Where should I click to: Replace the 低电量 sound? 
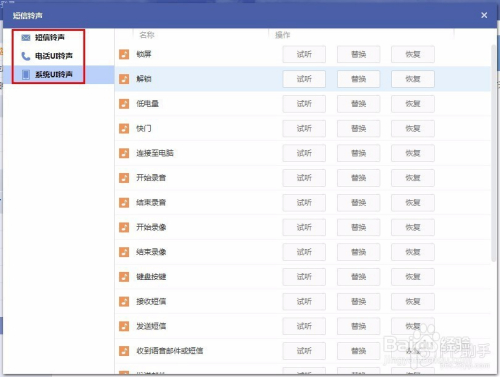tap(359, 104)
